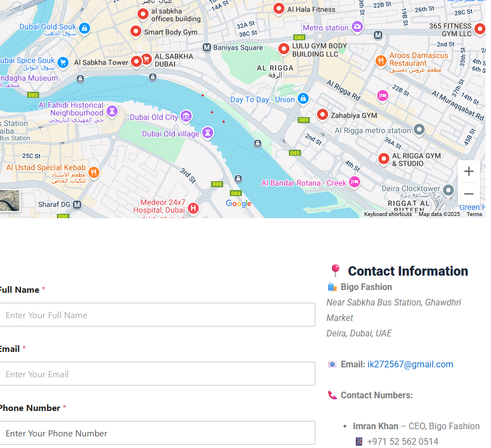Viewport: 491px width, 448px height.
Task: Click into the Email input field
Action: point(157,374)
